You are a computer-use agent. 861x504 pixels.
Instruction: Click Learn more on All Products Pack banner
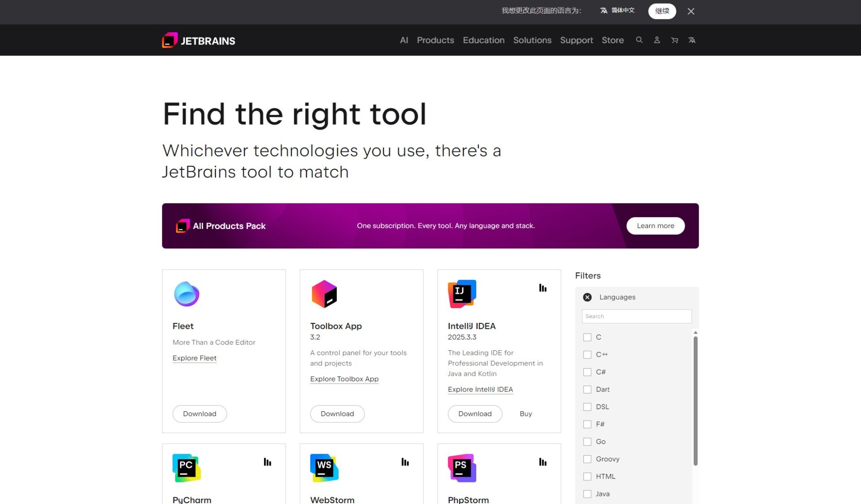tap(655, 226)
